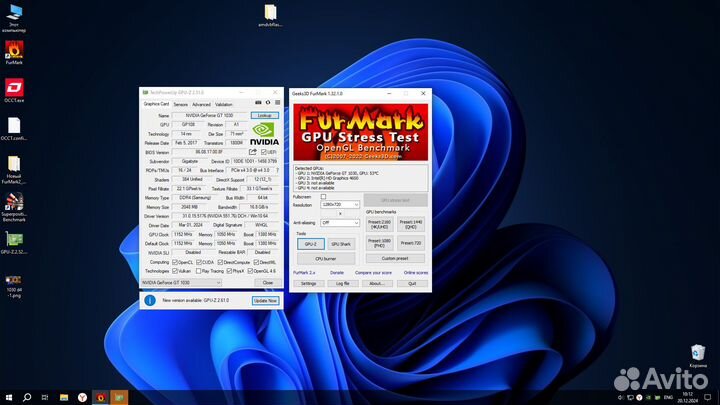Open the Compare your score link
The width and height of the screenshot is (720, 405).
point(373,273)
